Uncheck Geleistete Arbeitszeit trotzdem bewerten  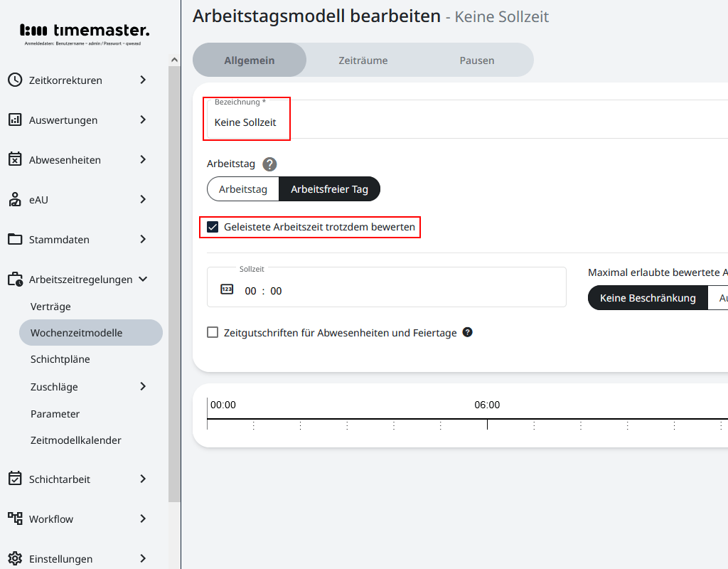click(213, 227)
